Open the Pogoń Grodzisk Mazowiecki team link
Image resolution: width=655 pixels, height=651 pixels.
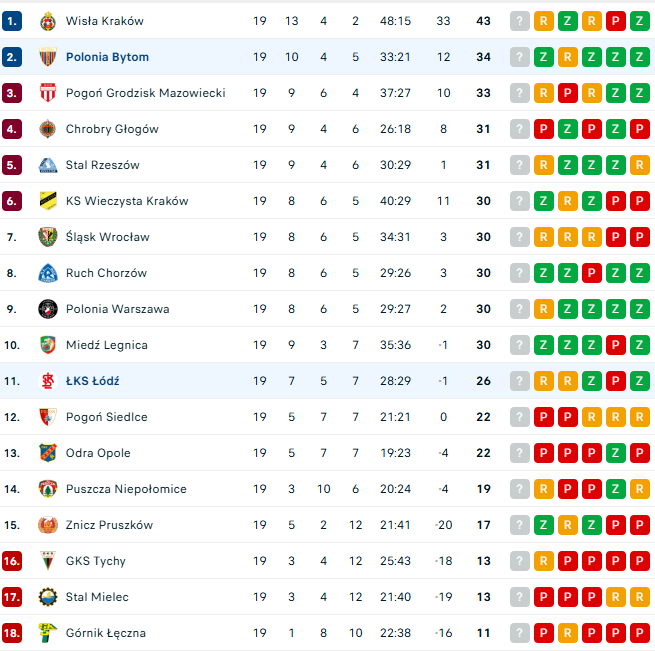pos(145,93)
